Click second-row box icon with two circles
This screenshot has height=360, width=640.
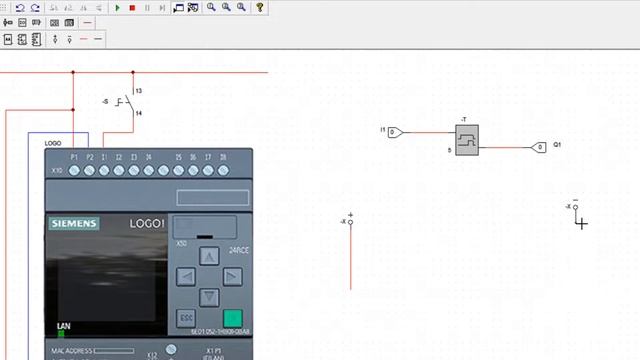[x=22, y=23]
